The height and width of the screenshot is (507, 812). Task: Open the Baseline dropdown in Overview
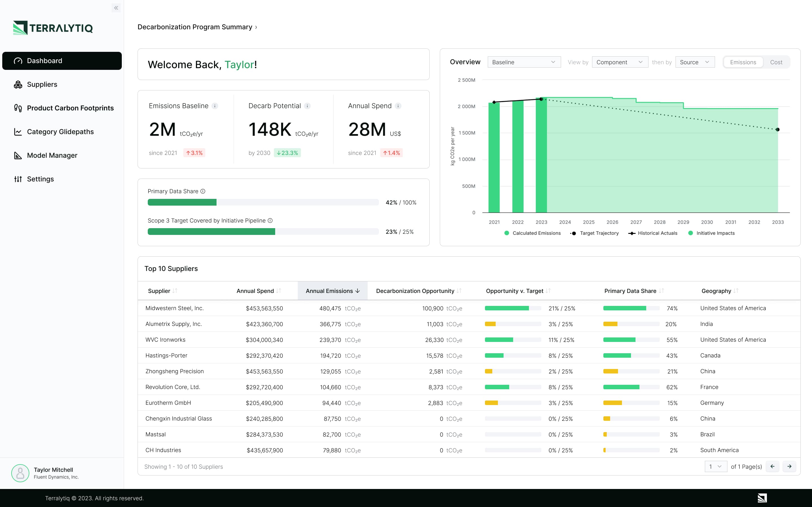click(524, 62)
